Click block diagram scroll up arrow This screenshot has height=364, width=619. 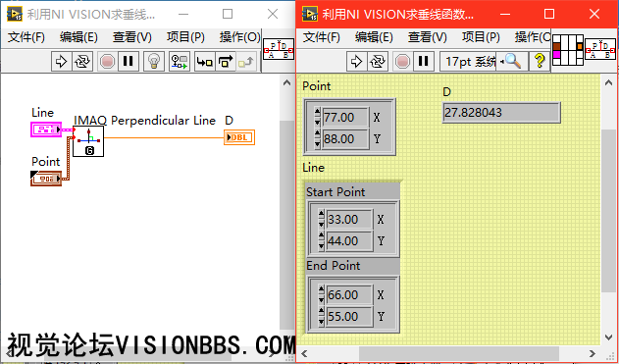click(286, 82)
